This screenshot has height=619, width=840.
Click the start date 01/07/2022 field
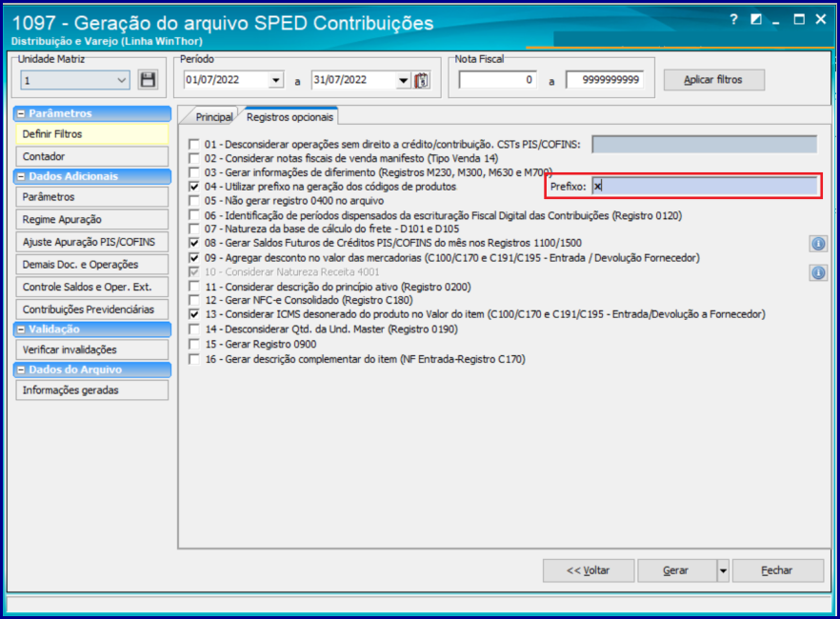[x=226, y=80]
